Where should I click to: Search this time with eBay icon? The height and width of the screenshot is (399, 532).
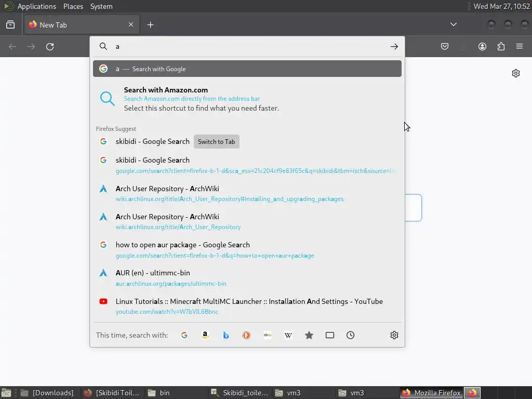(x=268, y=335)
